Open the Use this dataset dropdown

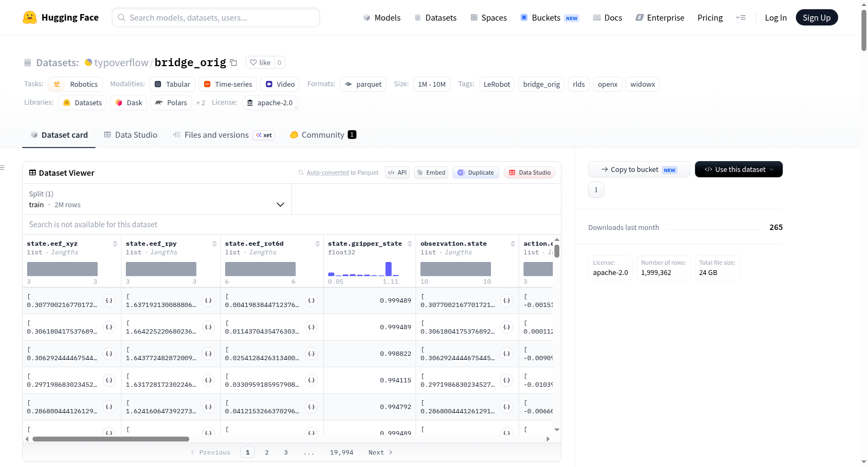(739, 169)
